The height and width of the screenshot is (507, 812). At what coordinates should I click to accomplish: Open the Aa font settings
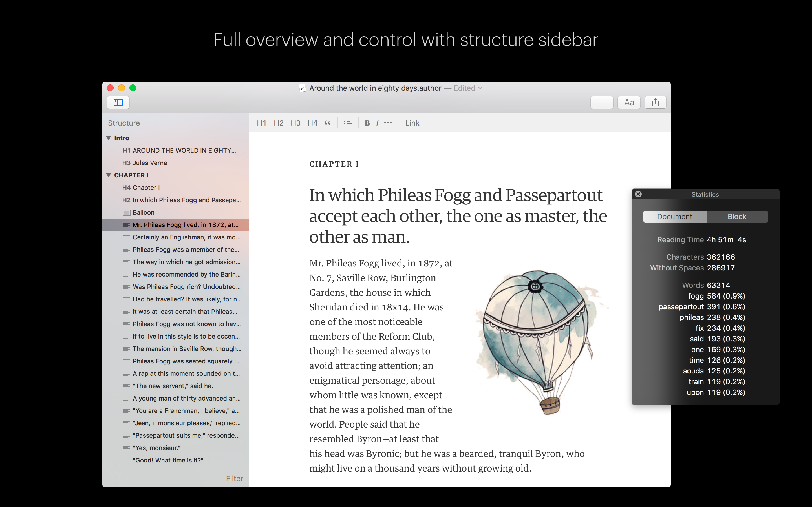click(x=629, y=103)
